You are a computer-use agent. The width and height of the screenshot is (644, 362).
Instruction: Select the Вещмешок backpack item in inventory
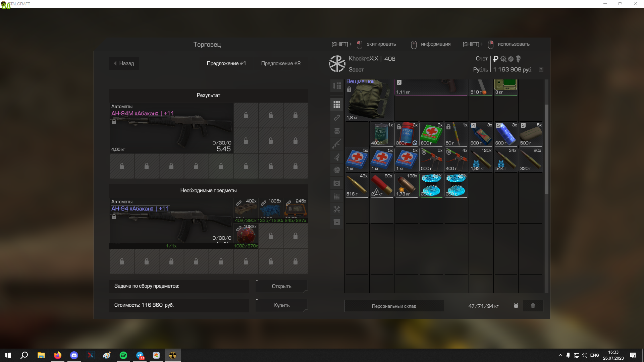(369, 101)
